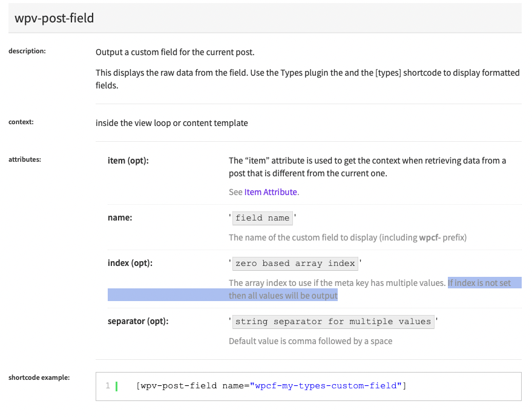532x418 pixels.
Task: Click the 'item (opt):' attribute name
Action: 128,161
